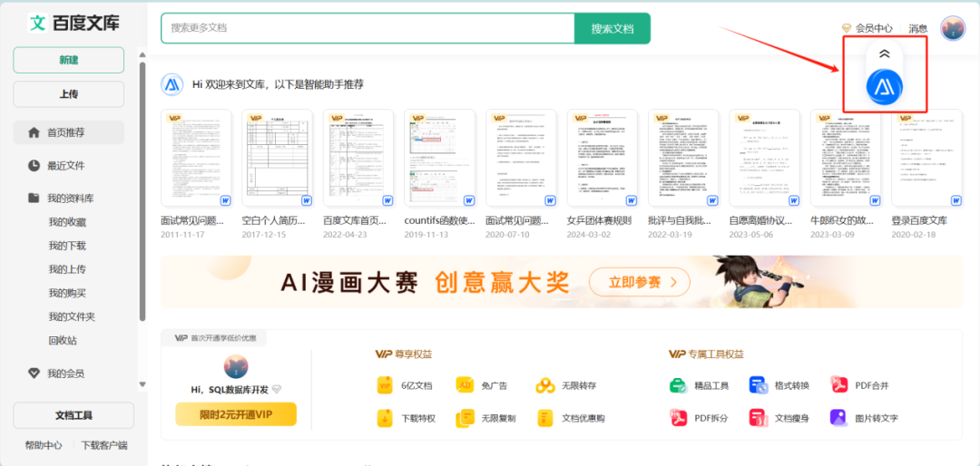Open the 格式转换 tool icon
Viewport: 980px width, 466px height.
(x=758, y=384)
